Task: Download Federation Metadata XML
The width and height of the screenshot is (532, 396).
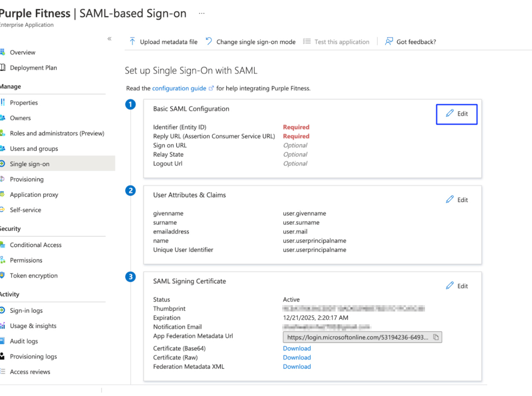Action: pyautogui.click(x=297, y=366)
